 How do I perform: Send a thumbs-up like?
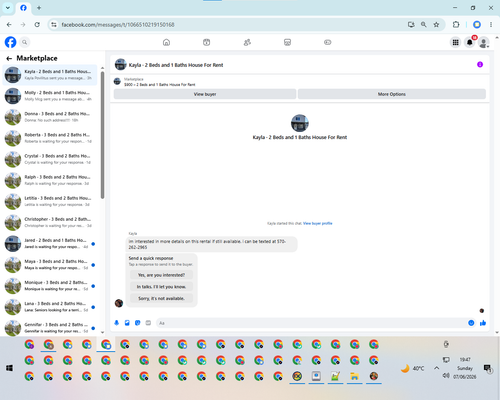click(483, 323)
